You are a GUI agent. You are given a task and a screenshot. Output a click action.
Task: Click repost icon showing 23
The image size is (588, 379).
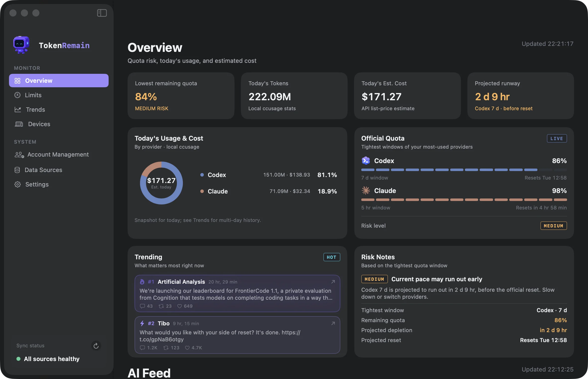[161, 306]
